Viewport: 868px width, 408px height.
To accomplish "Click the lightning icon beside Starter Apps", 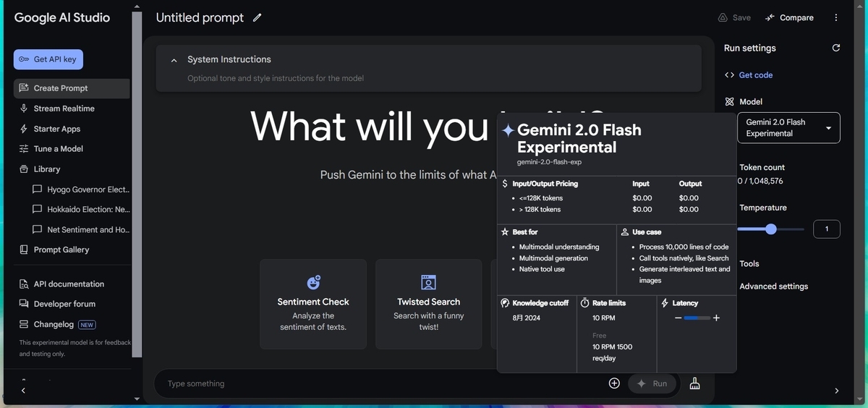I will (x=24, y=129).
